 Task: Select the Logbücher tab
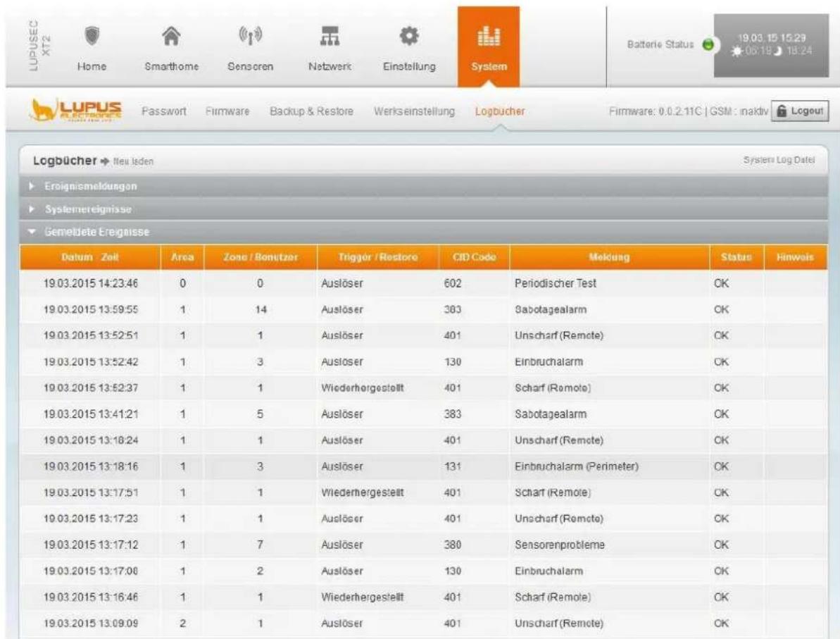500,111
